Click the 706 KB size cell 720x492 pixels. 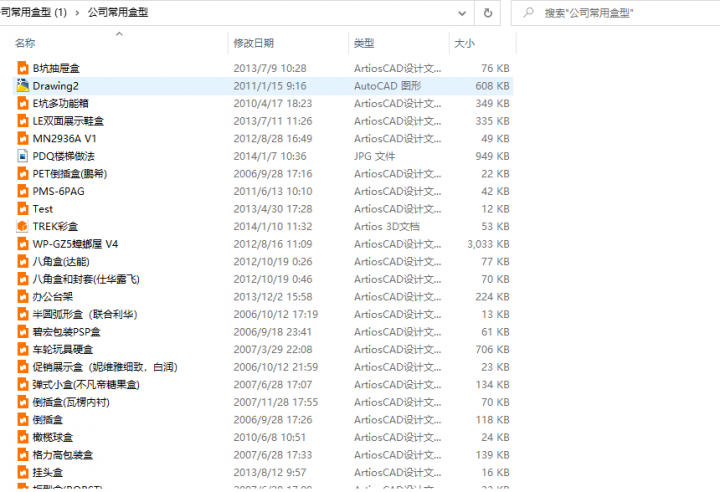point(492,350)
